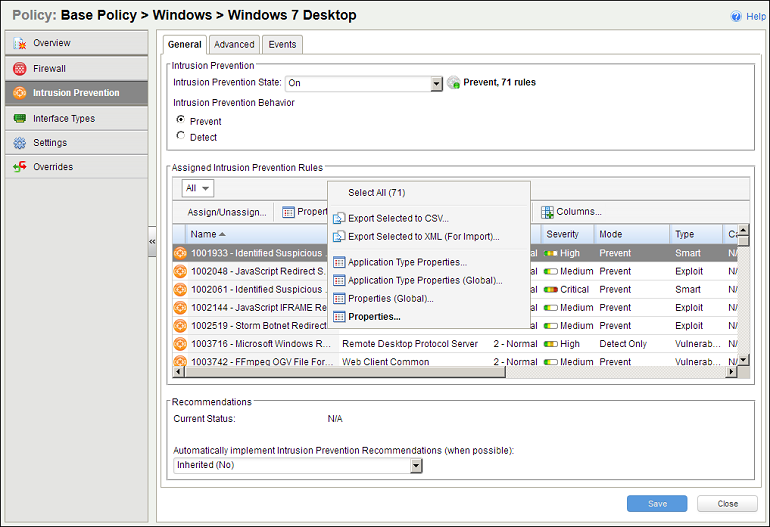Switch to the Advanced tab

pyautogui.click(x=234, y=44)
